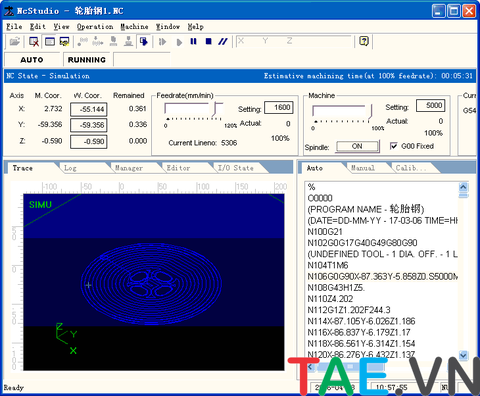Pause the running program
480x396 pixels.
[x=193, y=42]
